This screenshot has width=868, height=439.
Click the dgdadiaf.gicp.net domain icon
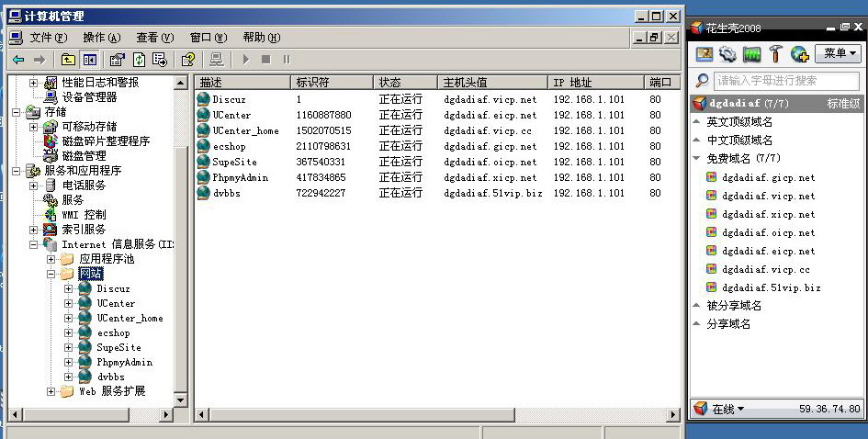[x=712, y=177]
